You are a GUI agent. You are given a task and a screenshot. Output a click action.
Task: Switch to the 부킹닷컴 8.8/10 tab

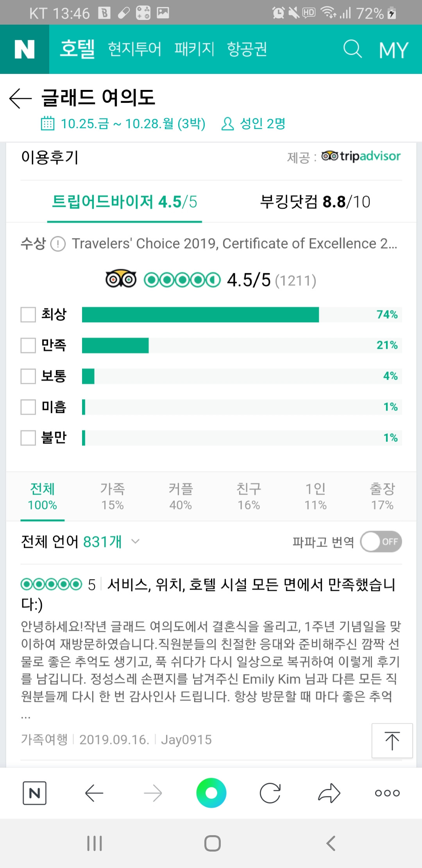point(315,202)
